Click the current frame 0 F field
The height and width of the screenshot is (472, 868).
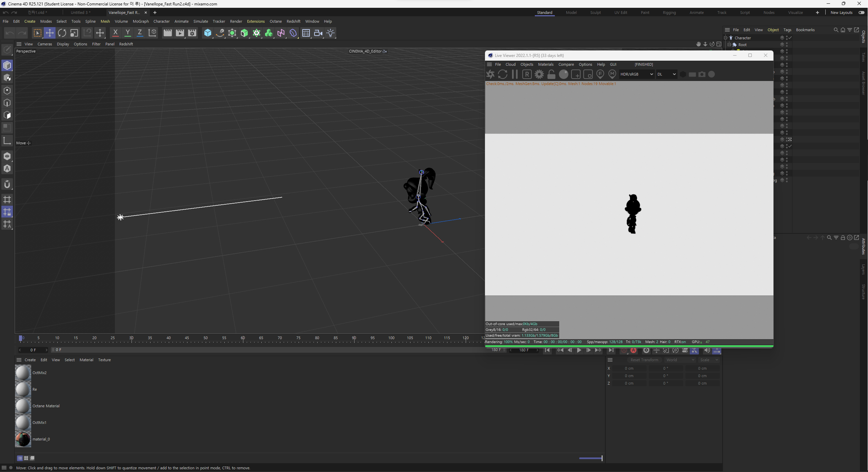click(33, 350)
